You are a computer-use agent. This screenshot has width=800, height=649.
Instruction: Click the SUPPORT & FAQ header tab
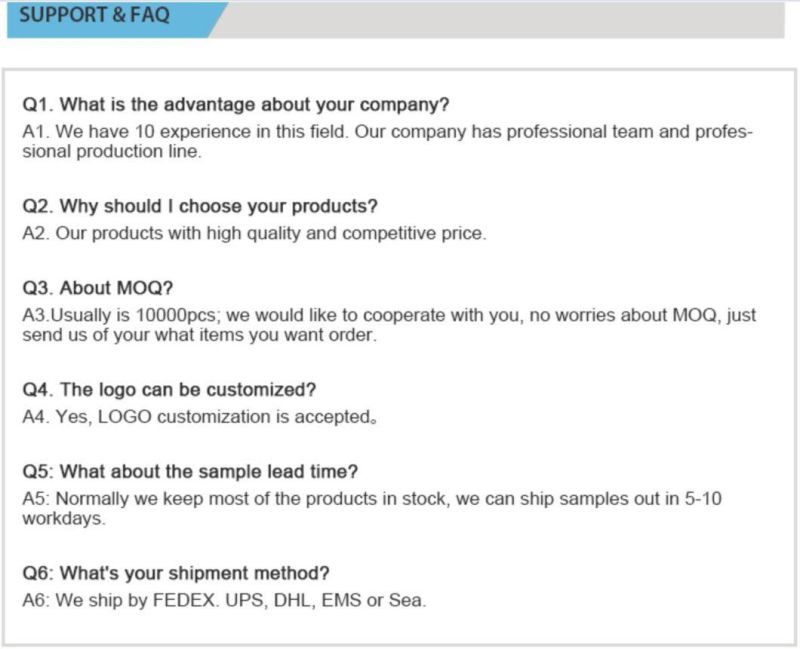(x=110, y=19)
